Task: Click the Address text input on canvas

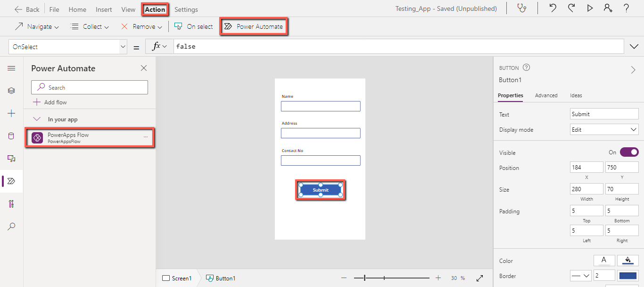Action: tap(321, 133)
